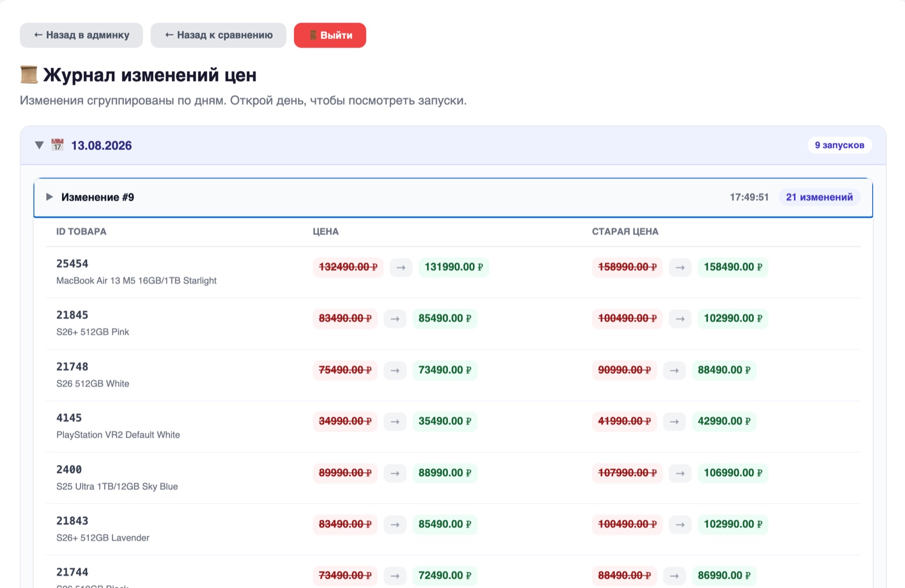
Task: Go back via 'Назад к сравнению' button
Action: 218,35
